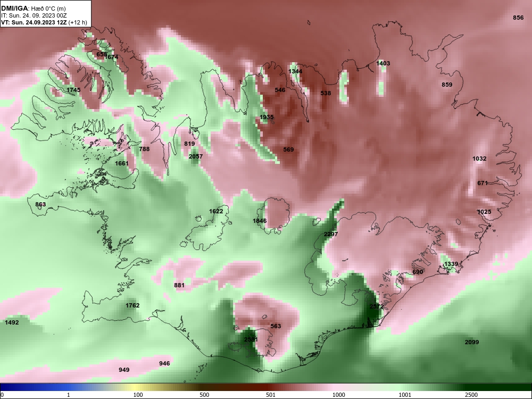Viewport: 532px width, 399px height.
Task: Select the 1344 map value
Action: pos(295,71)
